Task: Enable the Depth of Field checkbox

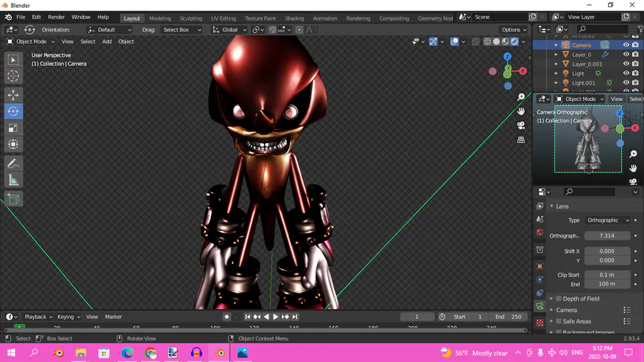Action: pyautogui.click(x=559, y=298)
